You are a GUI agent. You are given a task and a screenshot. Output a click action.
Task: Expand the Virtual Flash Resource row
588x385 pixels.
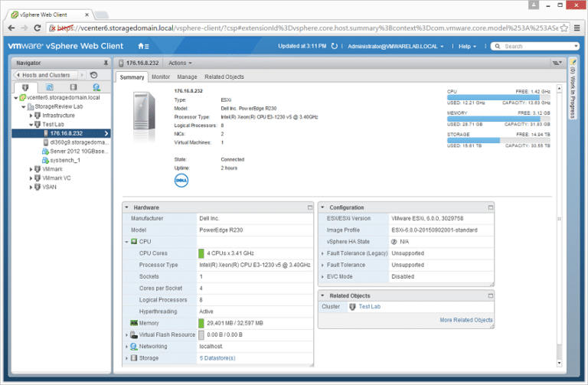pos(127,334)
